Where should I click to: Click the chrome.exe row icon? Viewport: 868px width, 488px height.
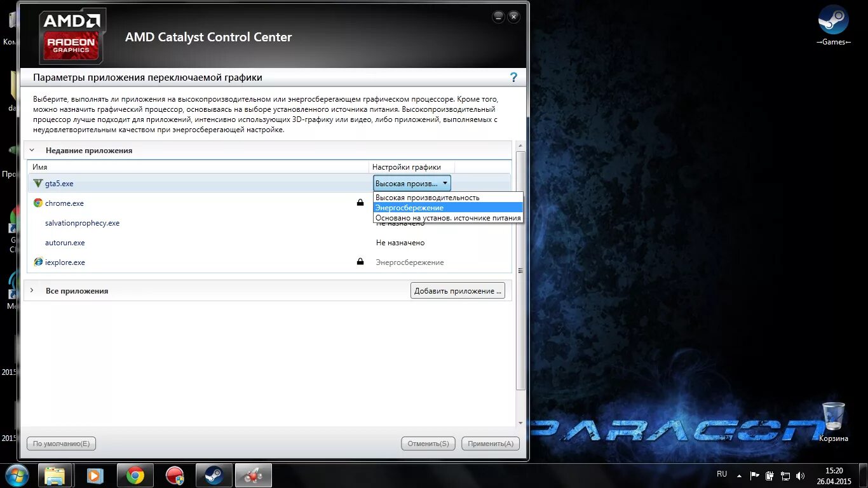point(38,203)
